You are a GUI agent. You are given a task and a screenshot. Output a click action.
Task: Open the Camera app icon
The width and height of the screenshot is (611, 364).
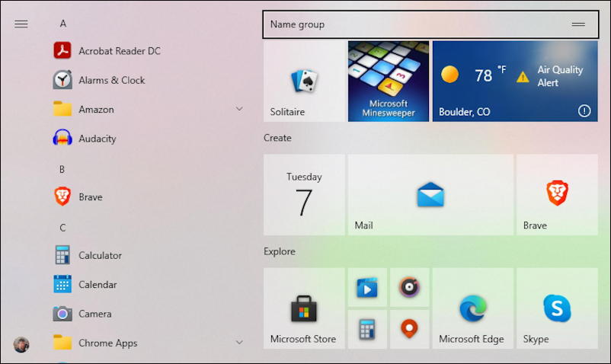coord(62,314)
